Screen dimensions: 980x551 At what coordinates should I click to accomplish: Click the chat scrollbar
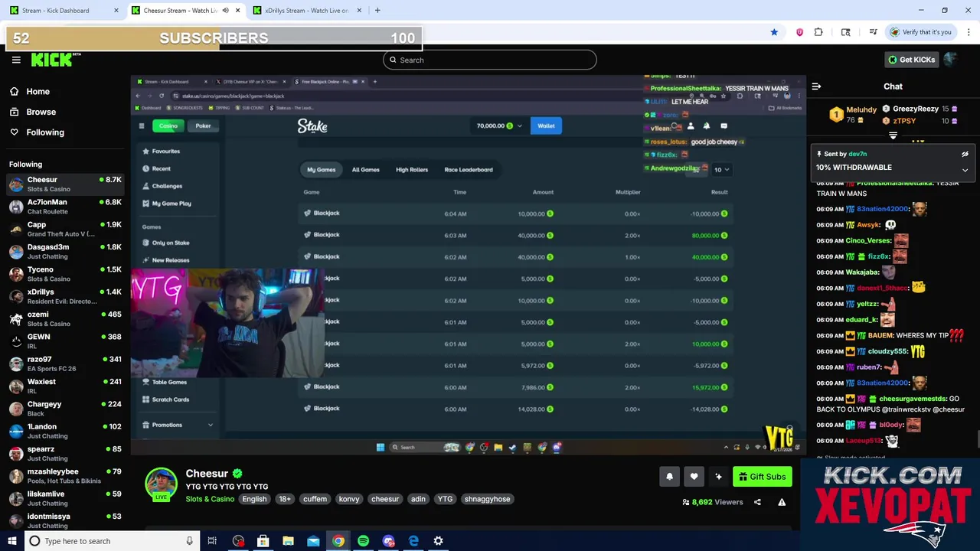pos(977,440)
